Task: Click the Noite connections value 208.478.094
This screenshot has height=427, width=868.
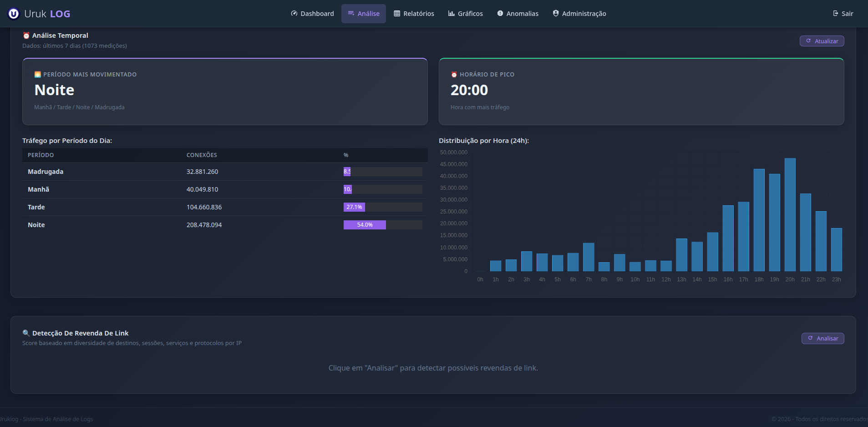Action: pos(204,225)
